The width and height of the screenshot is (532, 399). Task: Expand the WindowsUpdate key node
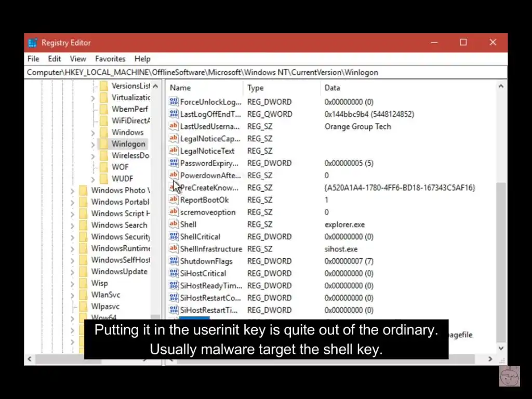point(72,272)
